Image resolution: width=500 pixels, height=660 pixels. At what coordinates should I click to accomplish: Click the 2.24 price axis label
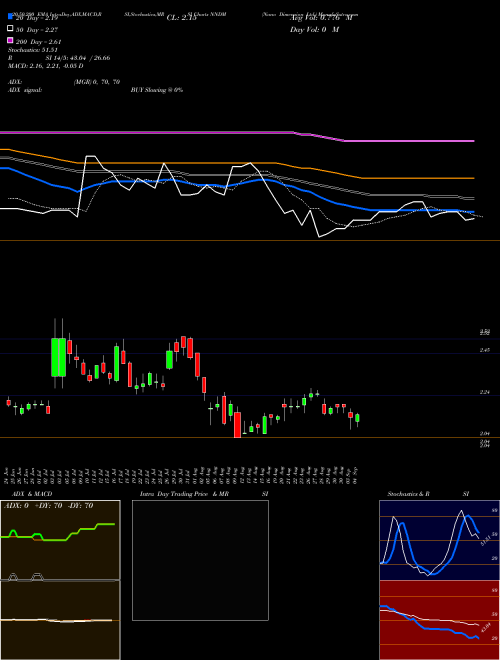(485, 392)
